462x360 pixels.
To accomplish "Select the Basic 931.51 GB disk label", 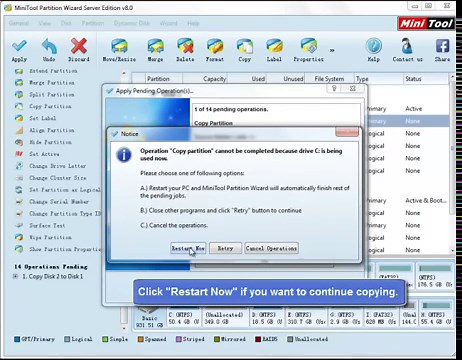I will [x=149, y=321].
